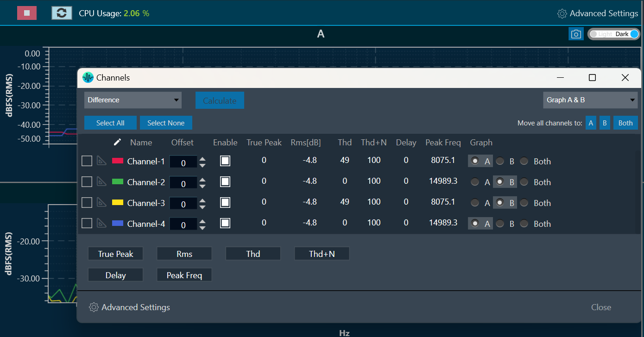644x337 pixels.
Task: Minimize the Channels dialog
Action: (x=560, y=78)
